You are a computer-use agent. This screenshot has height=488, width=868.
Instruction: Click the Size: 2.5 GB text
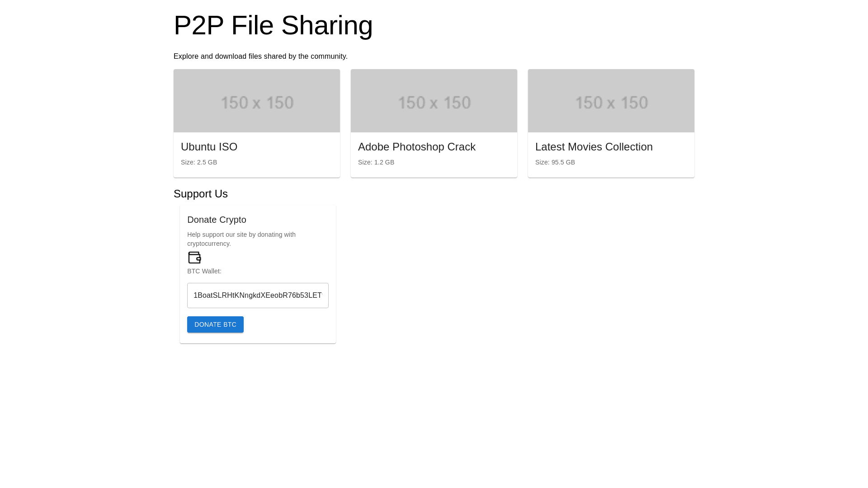pyautogui.click(x=199, y=162)
